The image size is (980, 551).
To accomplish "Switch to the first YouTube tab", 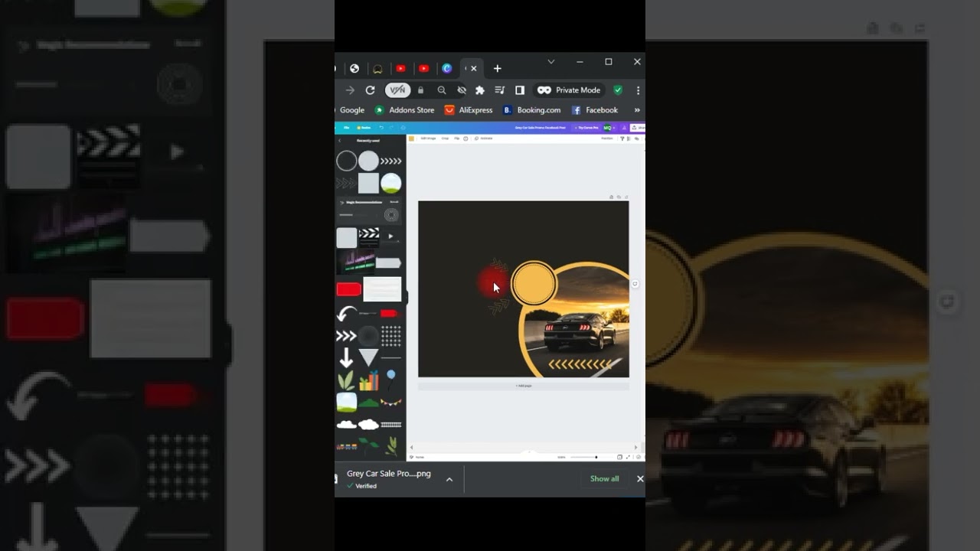I will [x=400, y=69].
